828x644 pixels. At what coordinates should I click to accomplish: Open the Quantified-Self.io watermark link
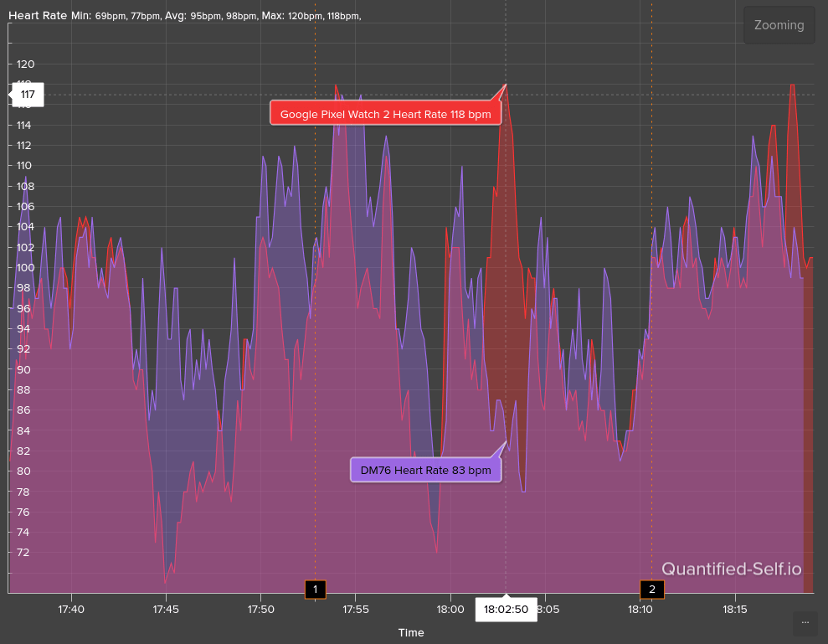(731, 569)
